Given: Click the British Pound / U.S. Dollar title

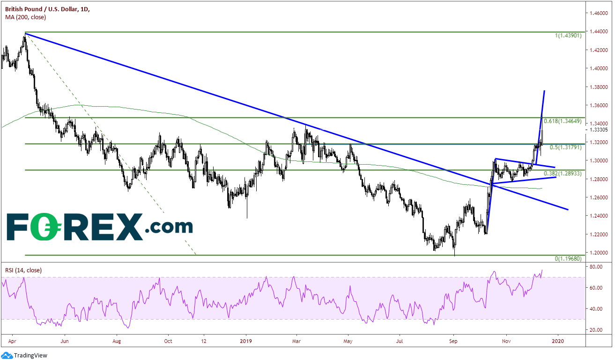Looking at the screenshot, I should (47, 9).
